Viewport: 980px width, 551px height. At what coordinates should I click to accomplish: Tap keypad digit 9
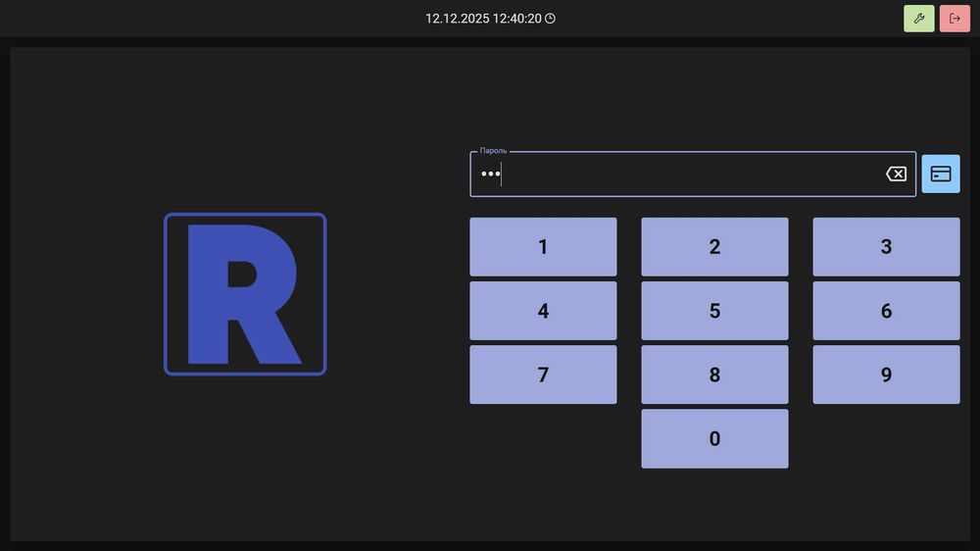coord(886,375)
